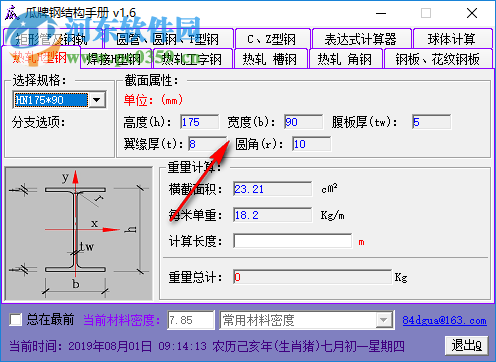Click the 重量总计 result field
Image resolution: width=496 pixels, height=362 pixels.
click(x=312, y=277)
